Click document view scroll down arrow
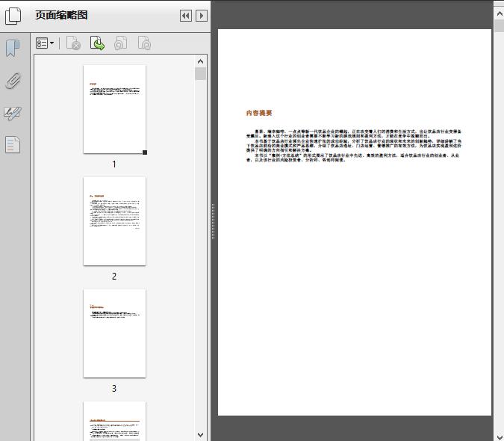 point(500,437)
